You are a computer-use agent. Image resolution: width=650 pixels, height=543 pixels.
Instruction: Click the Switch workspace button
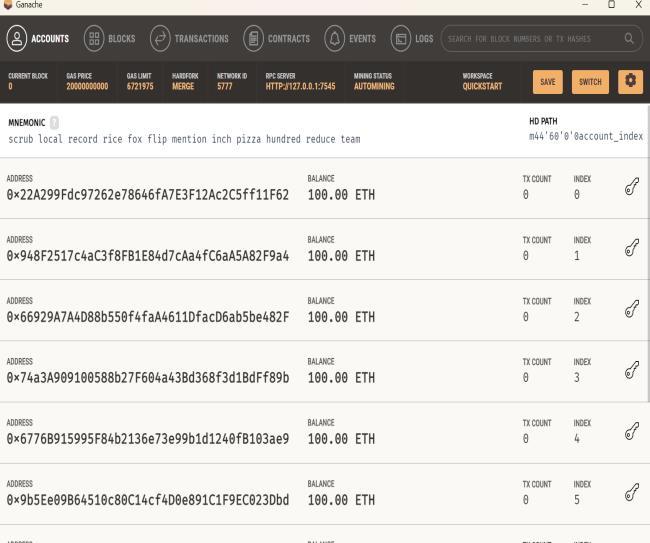(590, 82)
